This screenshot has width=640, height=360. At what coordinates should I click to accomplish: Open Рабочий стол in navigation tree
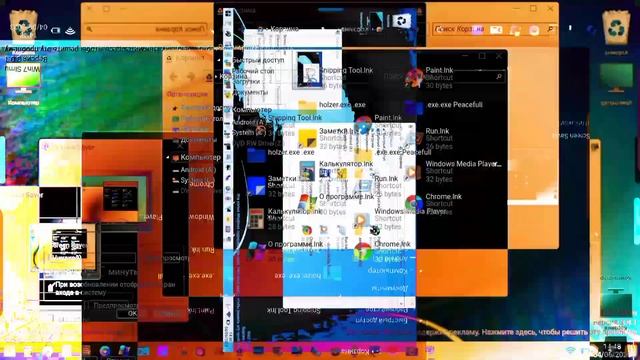click(253, 71)
